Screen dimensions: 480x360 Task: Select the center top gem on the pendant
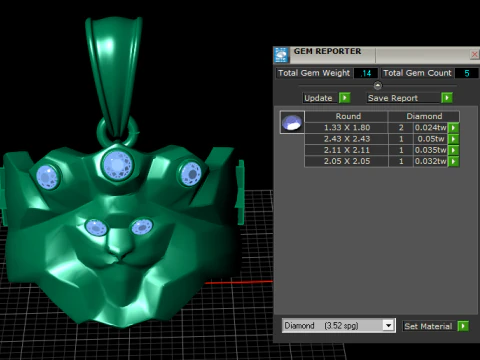(x=117, y=165)
